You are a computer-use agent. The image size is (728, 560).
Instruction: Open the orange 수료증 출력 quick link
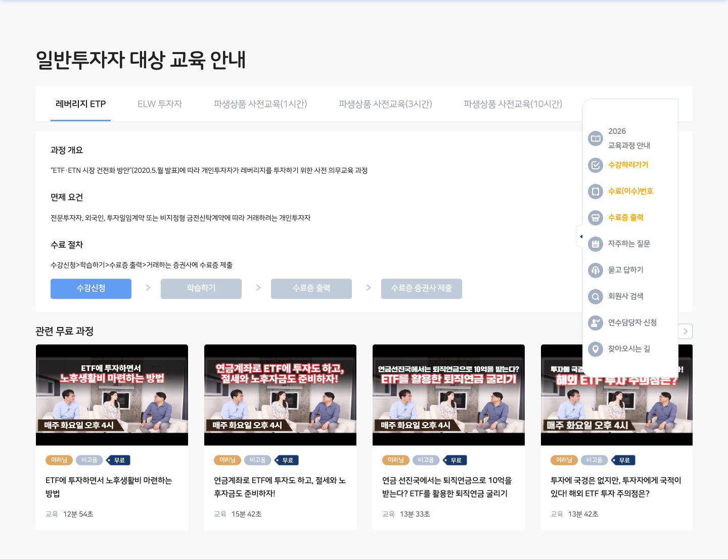click(x=625, y=217)
